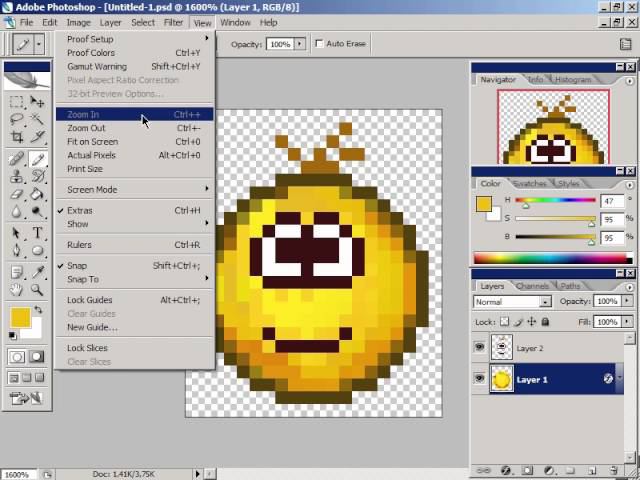The height and width of the screenshot is (480, 640).
Task: Choose New Guide menu item
Action: pos(135,327)
